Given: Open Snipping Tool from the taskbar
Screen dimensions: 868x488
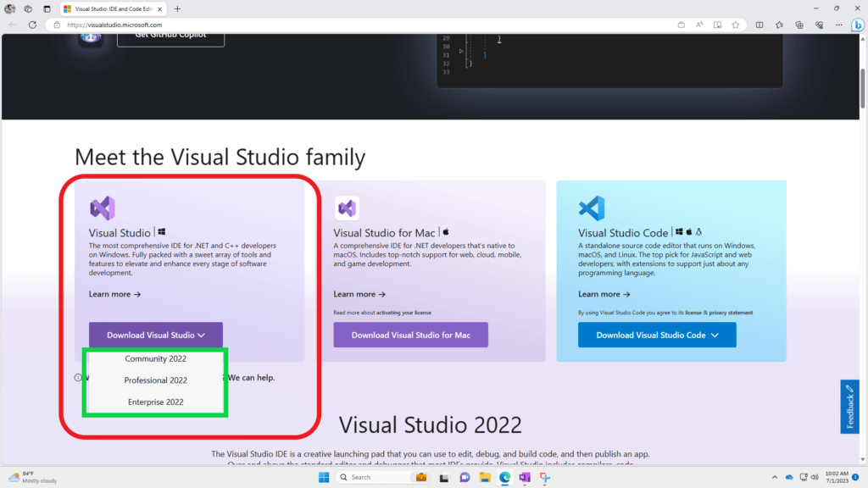Looking at the screenshot, I should (x=545, y=478).
